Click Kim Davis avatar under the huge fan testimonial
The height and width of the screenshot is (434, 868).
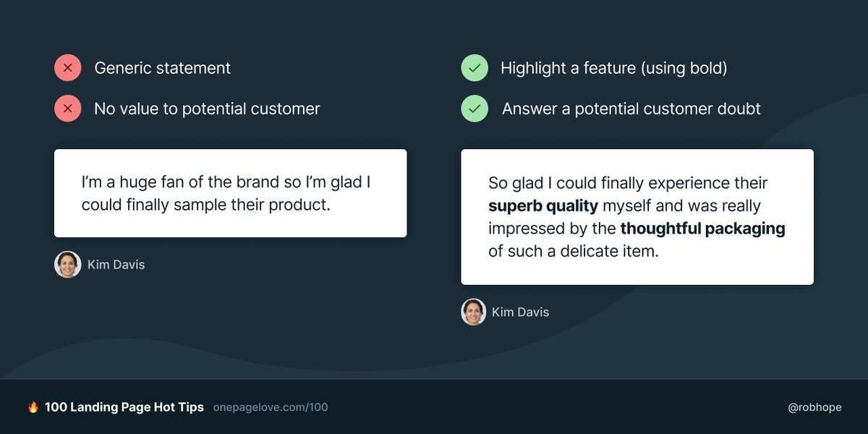pos(67,265)
